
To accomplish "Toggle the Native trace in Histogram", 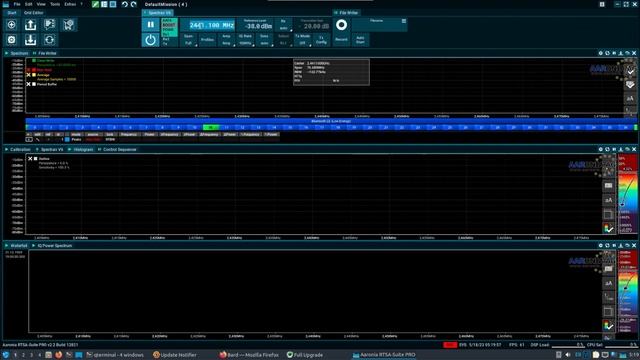I will pyautogui.click(x=30, y=159).
